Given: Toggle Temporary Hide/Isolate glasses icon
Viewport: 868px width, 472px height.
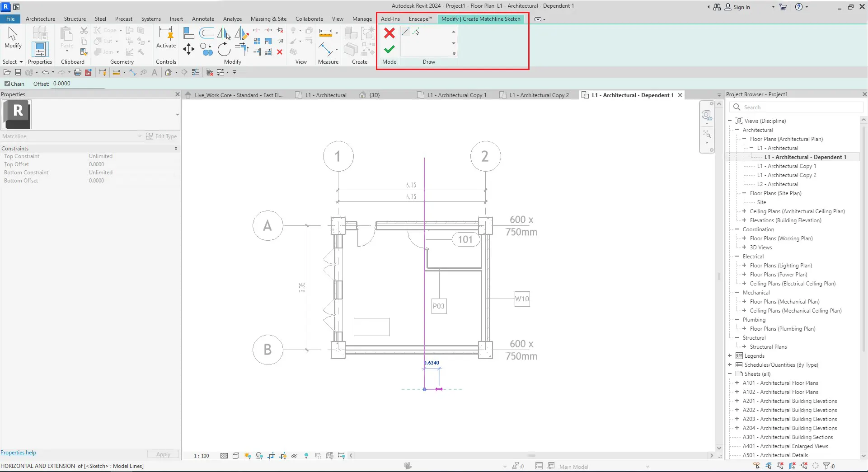Looking at the screenshot, I should tap(295, 456).
